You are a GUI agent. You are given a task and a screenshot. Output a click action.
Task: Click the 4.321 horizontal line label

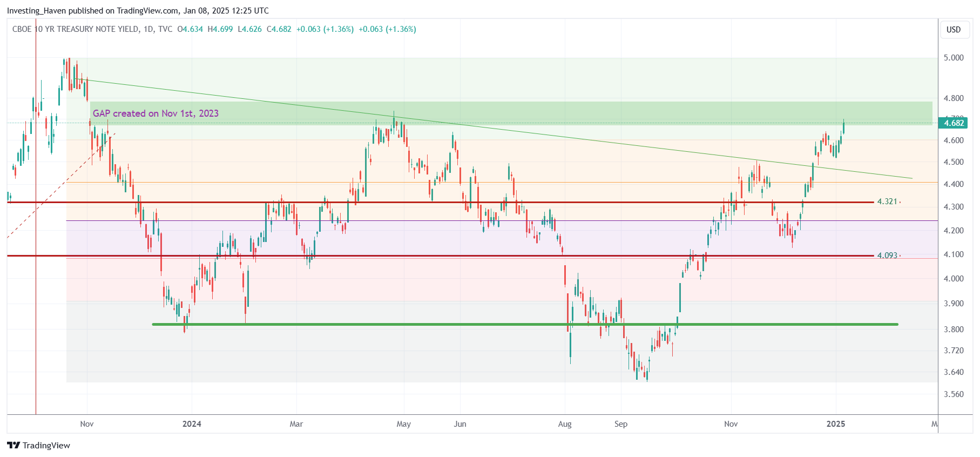click(x=887, y=201)
